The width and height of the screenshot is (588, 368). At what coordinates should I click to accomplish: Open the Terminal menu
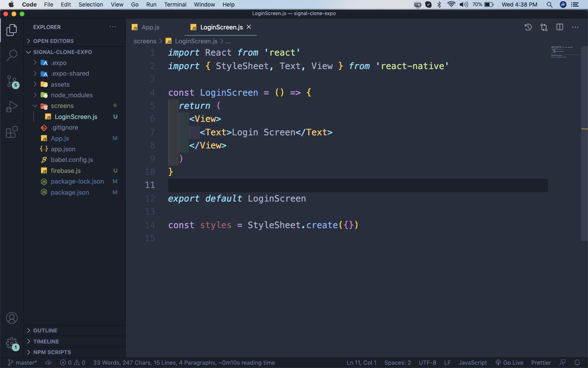(x=175, y=4)
